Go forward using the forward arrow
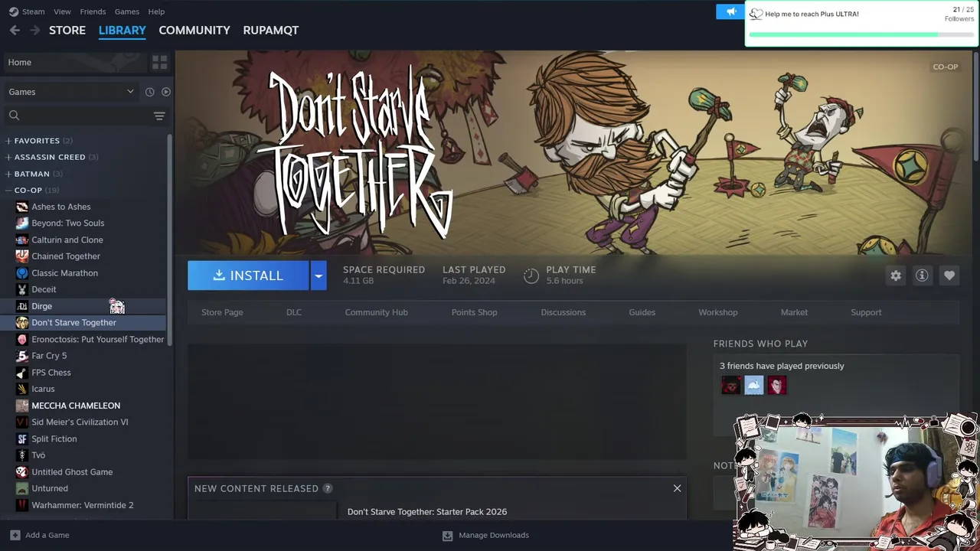 (34, 31)
